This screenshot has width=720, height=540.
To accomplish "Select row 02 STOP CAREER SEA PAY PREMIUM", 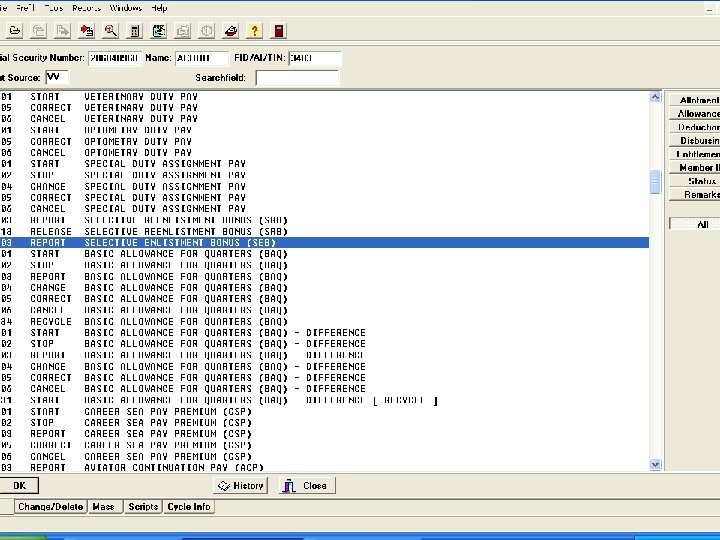I will pyautogui.click(x=324, y=422).
